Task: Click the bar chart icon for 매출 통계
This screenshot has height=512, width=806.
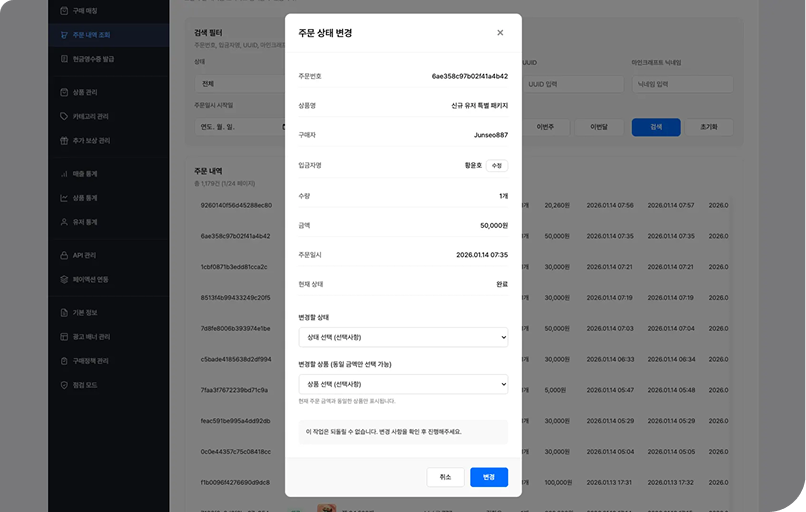Action: click(x=64, y=174)
